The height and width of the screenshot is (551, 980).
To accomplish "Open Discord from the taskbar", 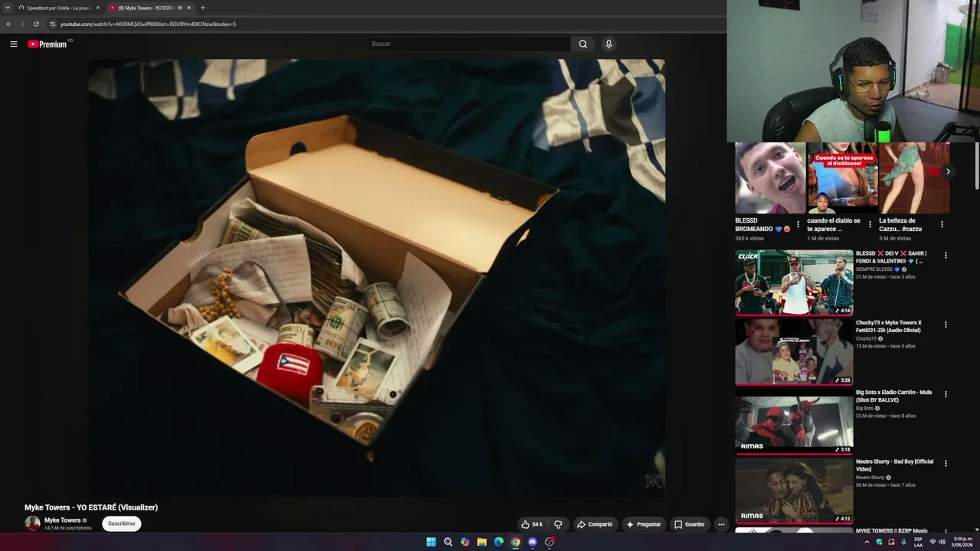I will 532,542.
